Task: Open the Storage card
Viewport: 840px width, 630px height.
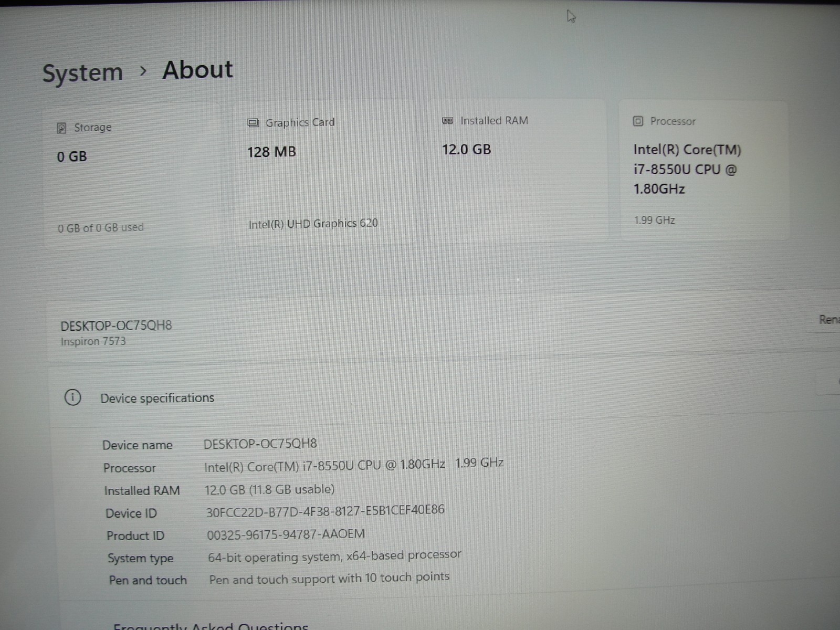Action: click(132, 176)
